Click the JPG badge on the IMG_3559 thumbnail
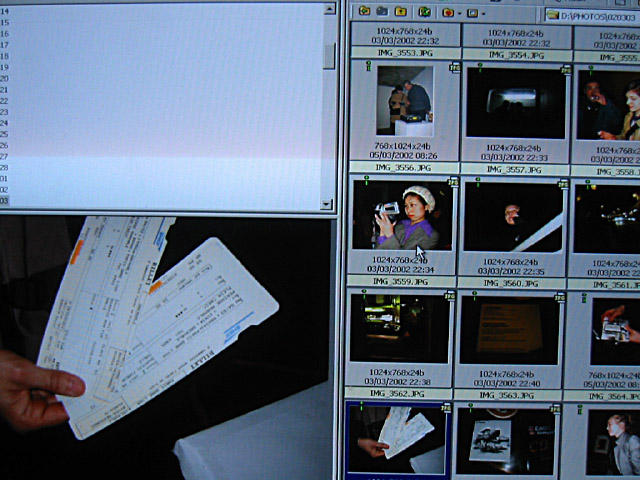 click(453, 182)
